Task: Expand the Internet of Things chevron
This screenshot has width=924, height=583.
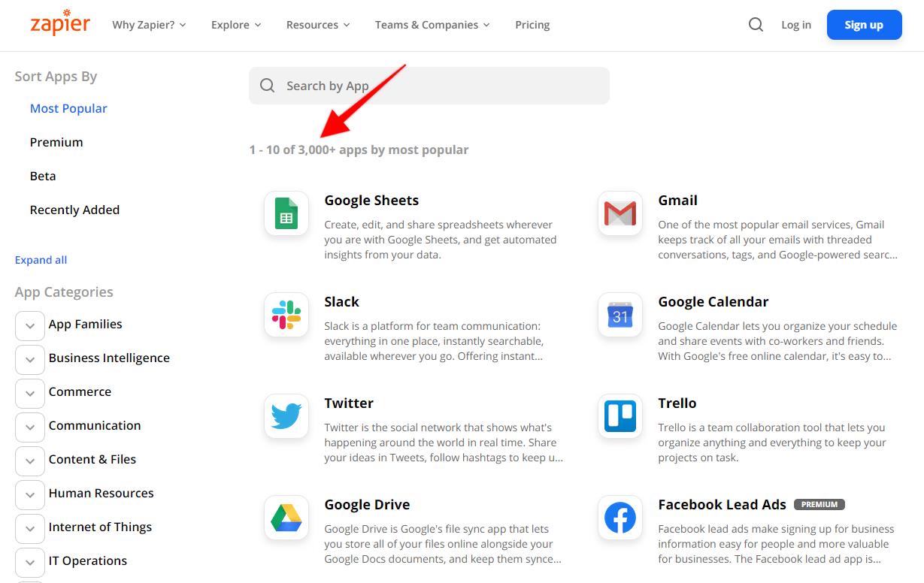Action: 30,529
